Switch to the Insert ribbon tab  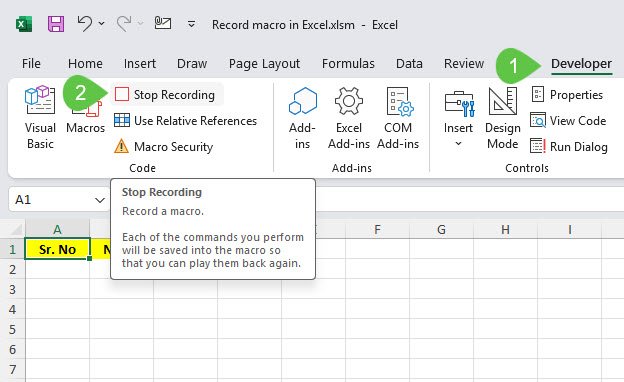[x=140, y=64]
